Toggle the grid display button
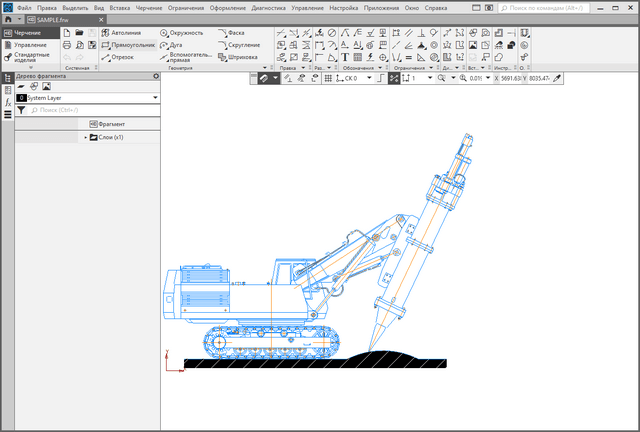 (329, 78)
